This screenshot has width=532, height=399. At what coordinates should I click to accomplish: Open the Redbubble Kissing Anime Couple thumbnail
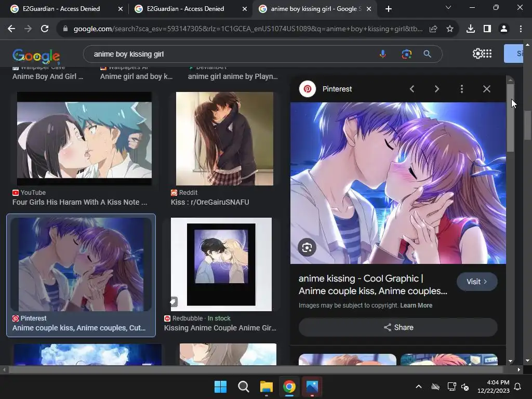click(x=221, y=264)
